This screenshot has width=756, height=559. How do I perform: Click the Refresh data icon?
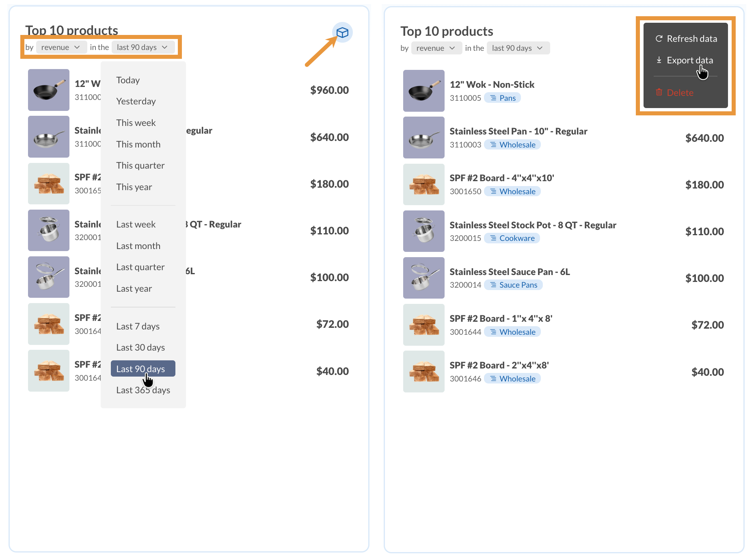point(659,39)
